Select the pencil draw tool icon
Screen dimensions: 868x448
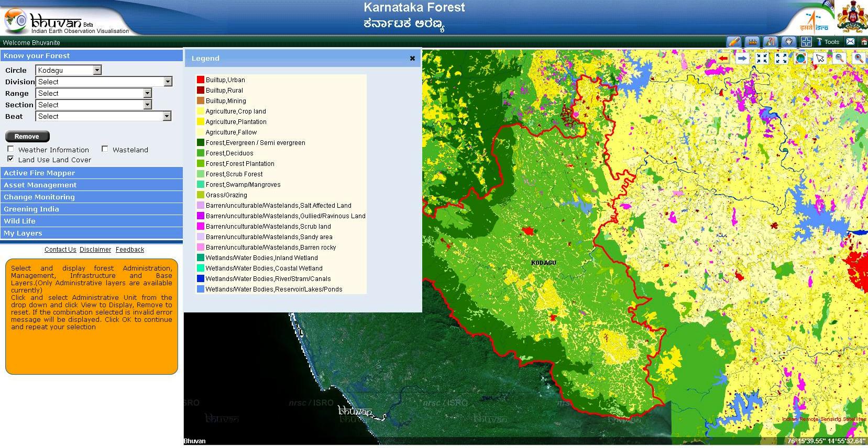pos(734,42)
